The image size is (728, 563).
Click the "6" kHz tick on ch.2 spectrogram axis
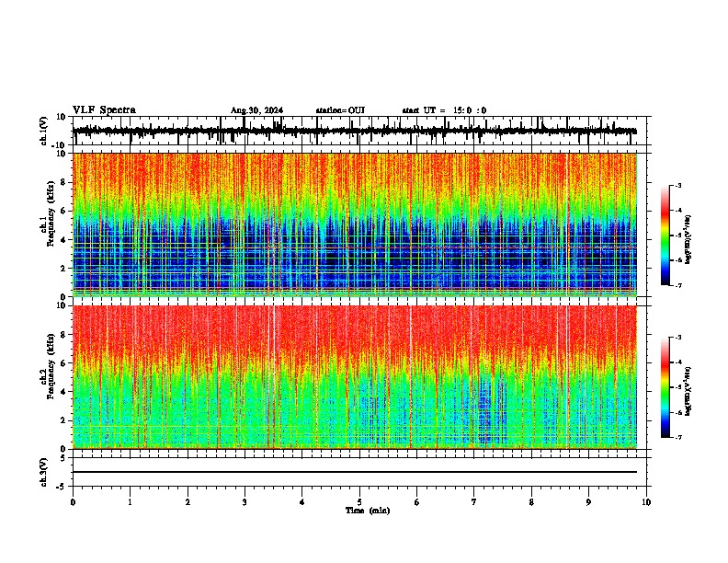coord(64,362)
